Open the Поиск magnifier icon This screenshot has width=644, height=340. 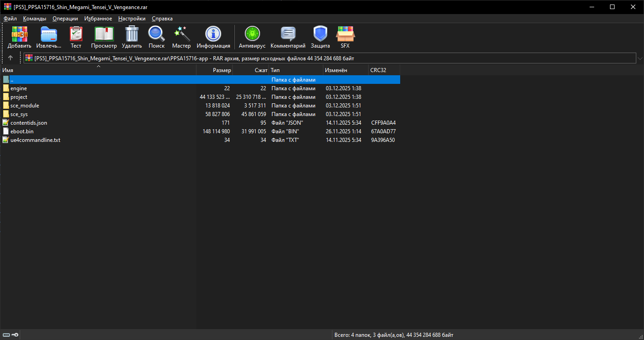click(x=156, y=34)
